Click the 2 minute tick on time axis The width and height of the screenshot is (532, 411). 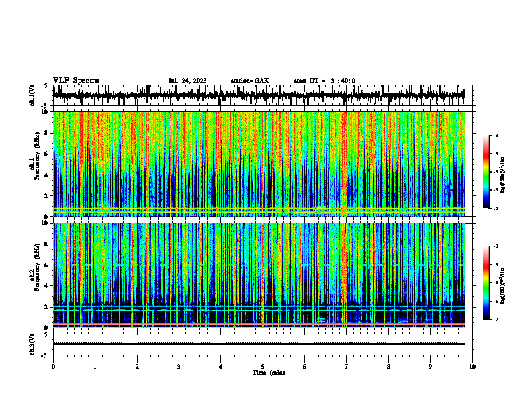[137, 367]
